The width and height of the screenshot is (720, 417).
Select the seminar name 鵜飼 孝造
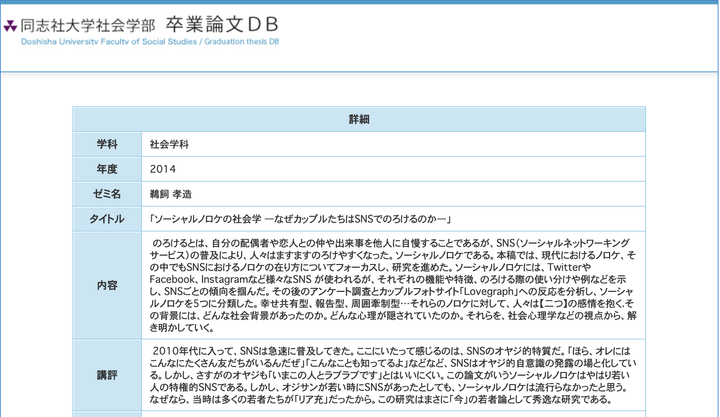point(171,194)
